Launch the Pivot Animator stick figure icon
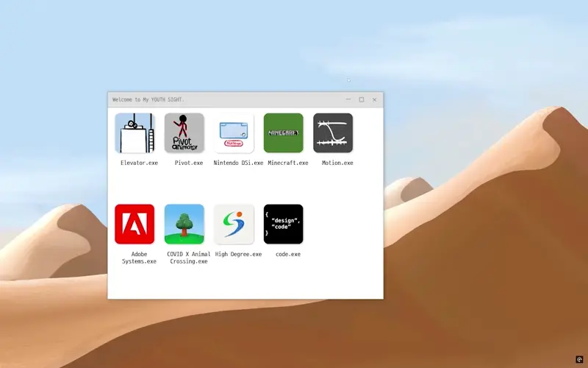Viewport: 588px width, 368px height. (184, 133)
